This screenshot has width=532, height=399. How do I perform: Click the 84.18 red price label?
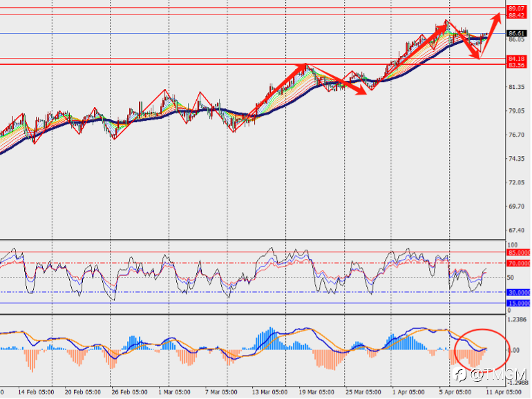[516, 59]
